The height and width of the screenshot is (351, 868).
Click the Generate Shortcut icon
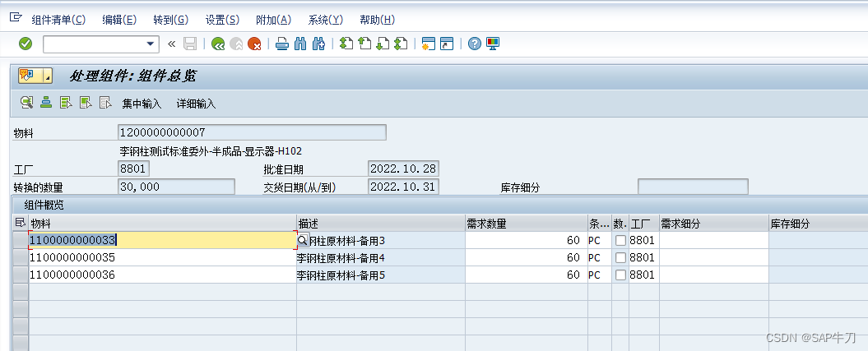(447, 44)
